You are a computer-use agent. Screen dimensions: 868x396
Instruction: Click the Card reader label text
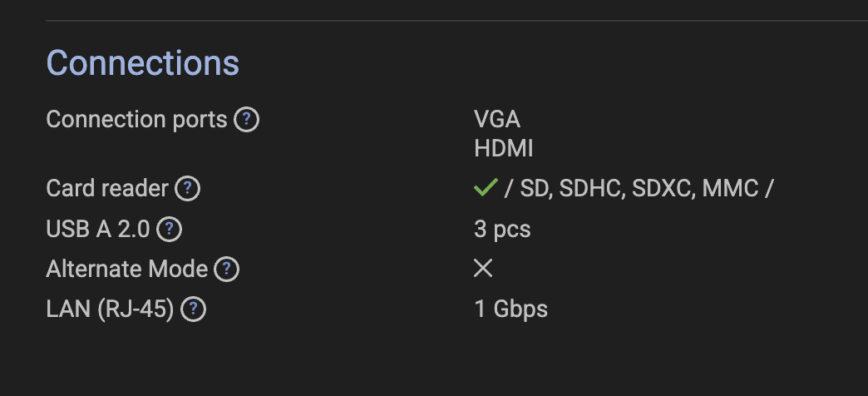pos(107,188)
